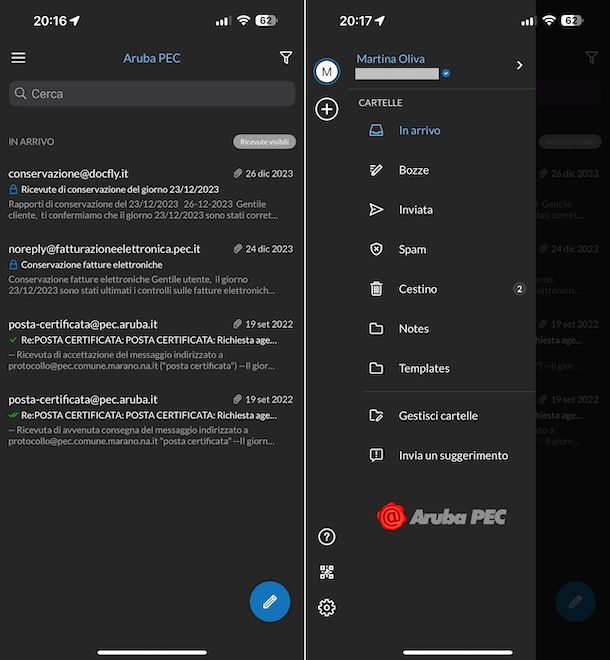Tap the Bozze drafts pencil icon

376,170
